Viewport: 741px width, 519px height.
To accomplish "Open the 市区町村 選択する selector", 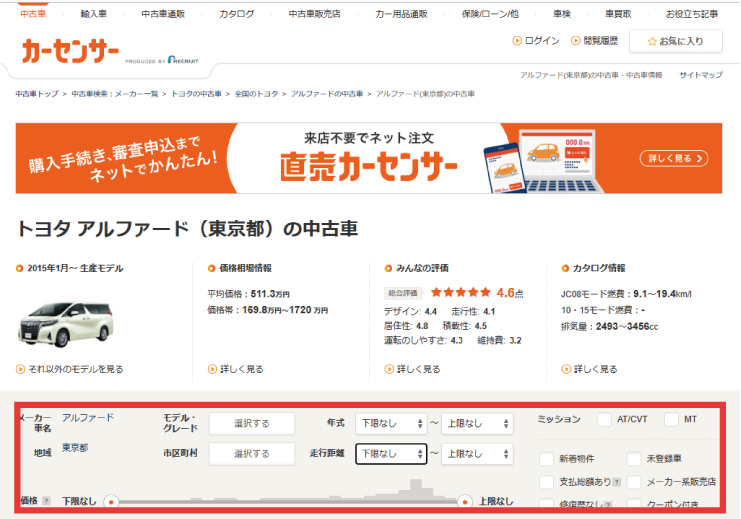I will (x=252, y=454).
